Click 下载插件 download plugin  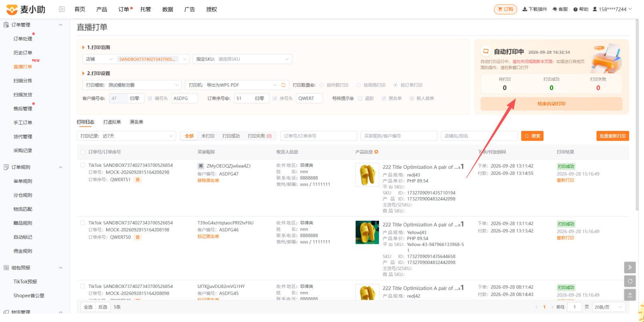tap(535, 9)
